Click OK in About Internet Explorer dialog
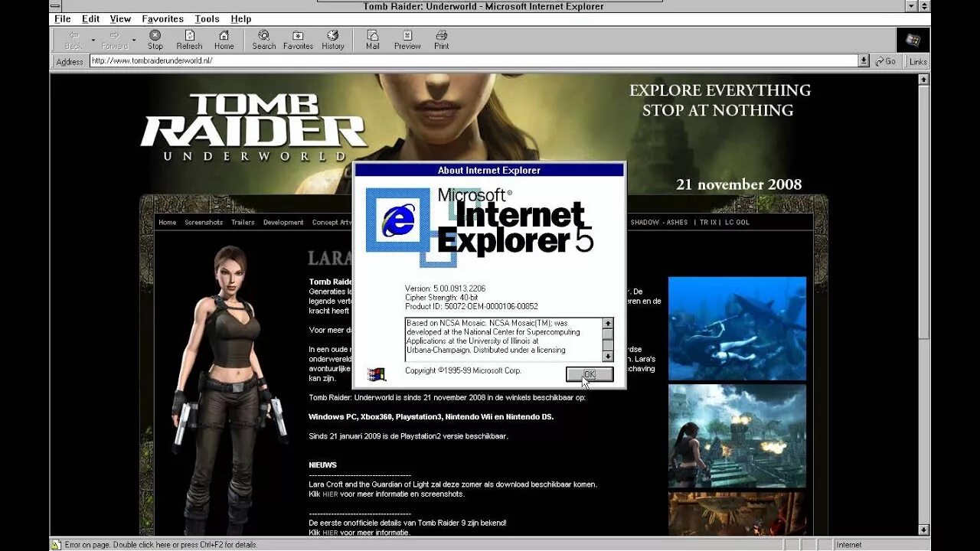 tap(590, 374)
